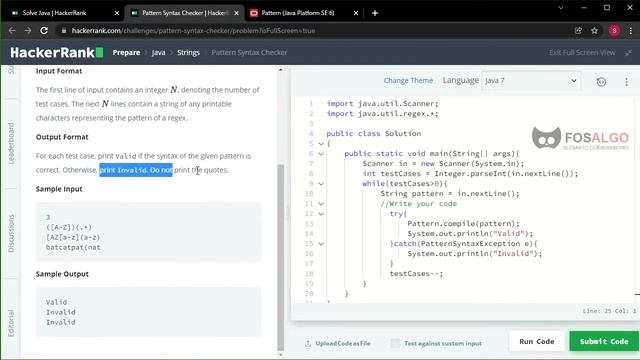Viewport: 640px width, 360px height.
Task: Click the Sample Input code block
Action: tap(149, 232)
